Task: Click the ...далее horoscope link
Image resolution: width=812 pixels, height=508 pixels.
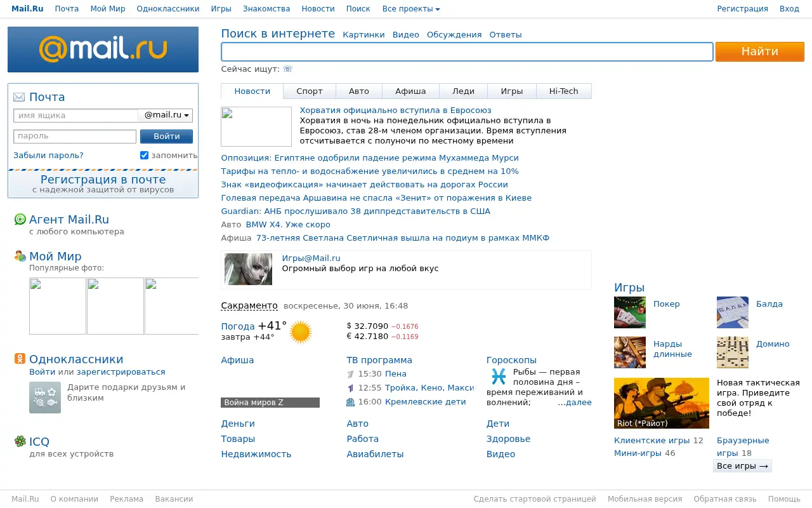Action: pos(575,403)
